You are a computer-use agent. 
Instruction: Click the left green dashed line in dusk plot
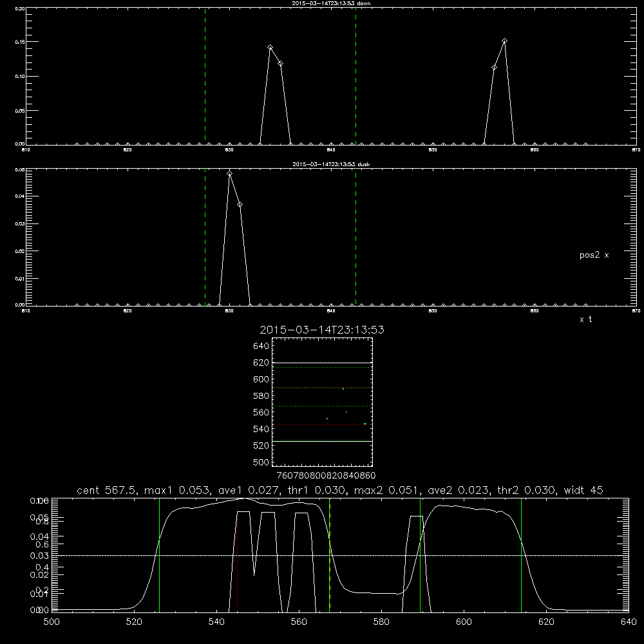coord(205,237)
